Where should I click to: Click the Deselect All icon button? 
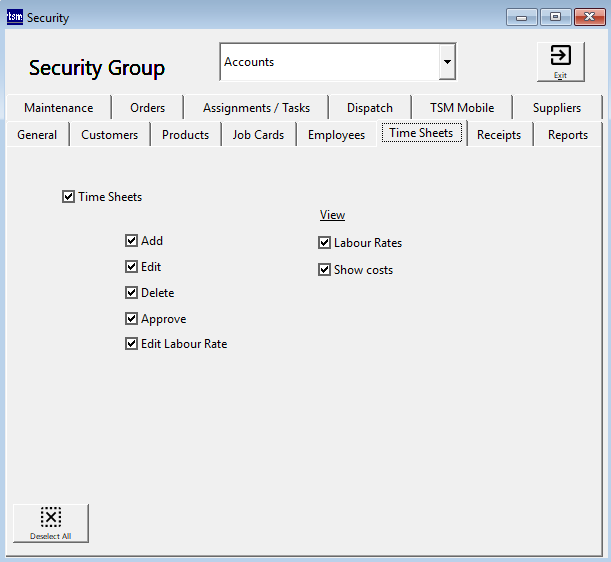[51, 522]
